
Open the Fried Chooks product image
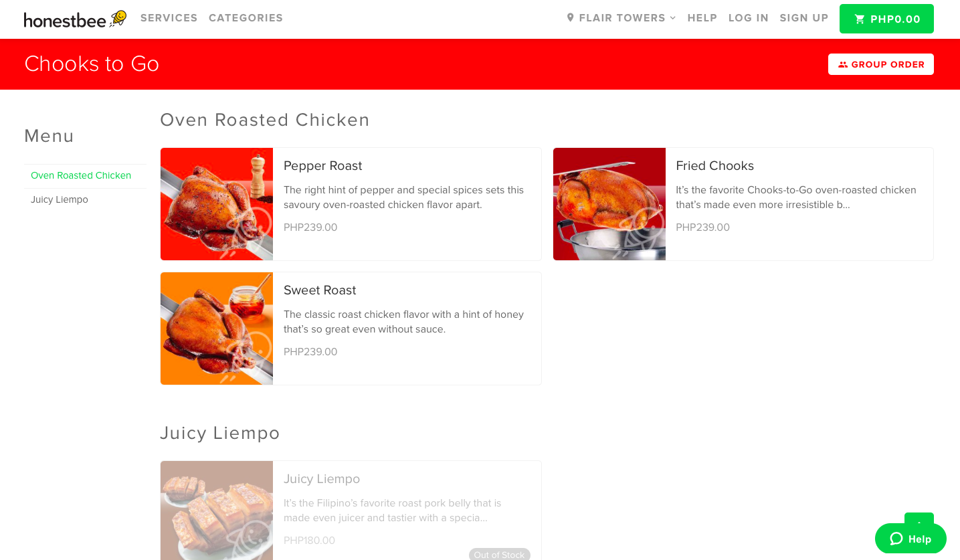609,204
